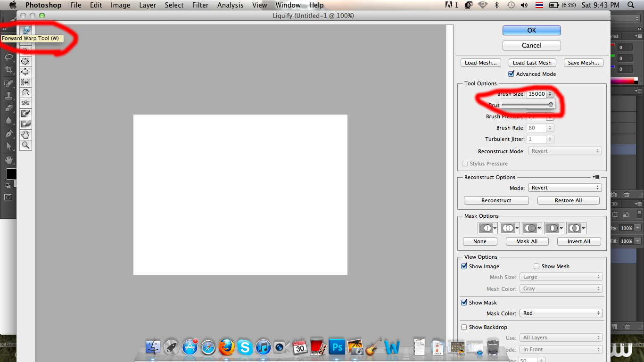This screenshot has width=644, height=362.
Task: Open the Layer menu
Action: pos(148,5)
